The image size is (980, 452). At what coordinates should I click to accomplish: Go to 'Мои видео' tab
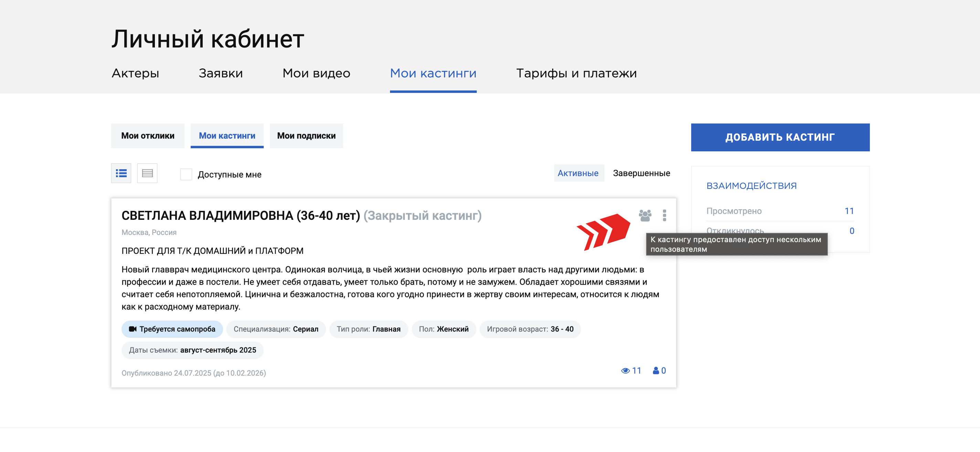316,73
